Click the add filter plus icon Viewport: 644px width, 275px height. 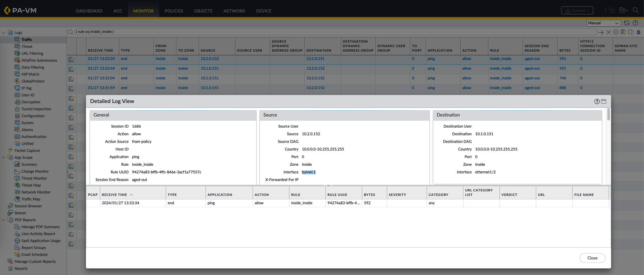[616, 32]
